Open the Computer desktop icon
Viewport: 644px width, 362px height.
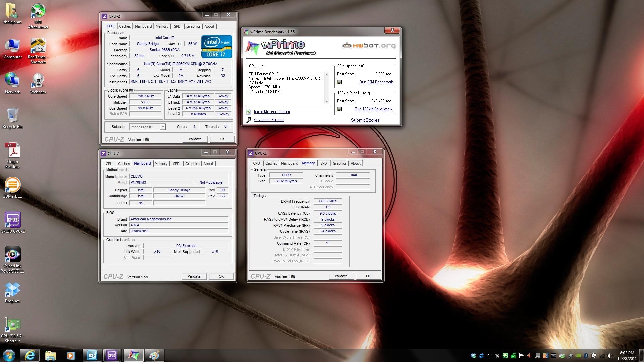pos(13,49)
